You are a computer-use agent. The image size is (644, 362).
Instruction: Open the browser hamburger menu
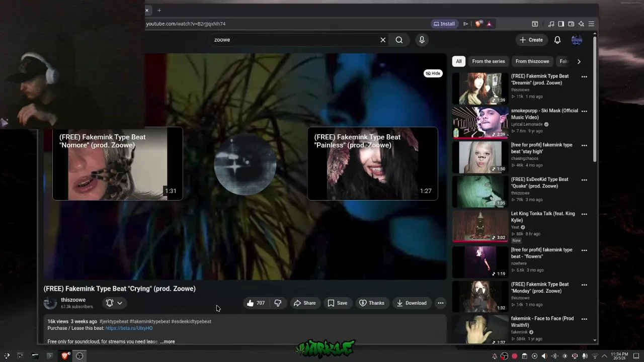pyautogui.click(x=591, y=24)
